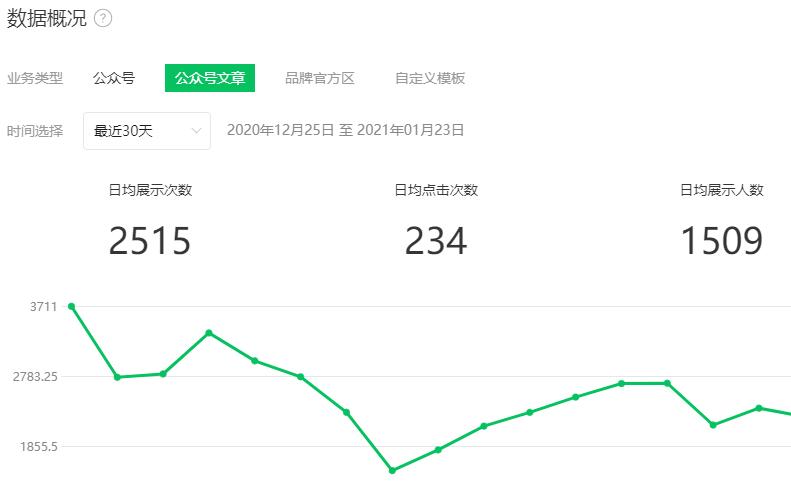Click the 数据概况 heading
This screenshot has width=791, height=502.
click(x=46, y=19)
